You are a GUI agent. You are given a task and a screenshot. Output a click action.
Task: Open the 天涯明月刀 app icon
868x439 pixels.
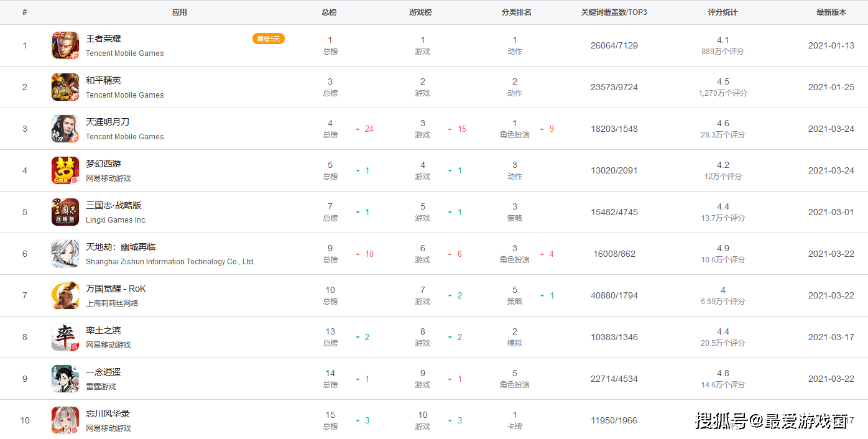click(65, 129)
